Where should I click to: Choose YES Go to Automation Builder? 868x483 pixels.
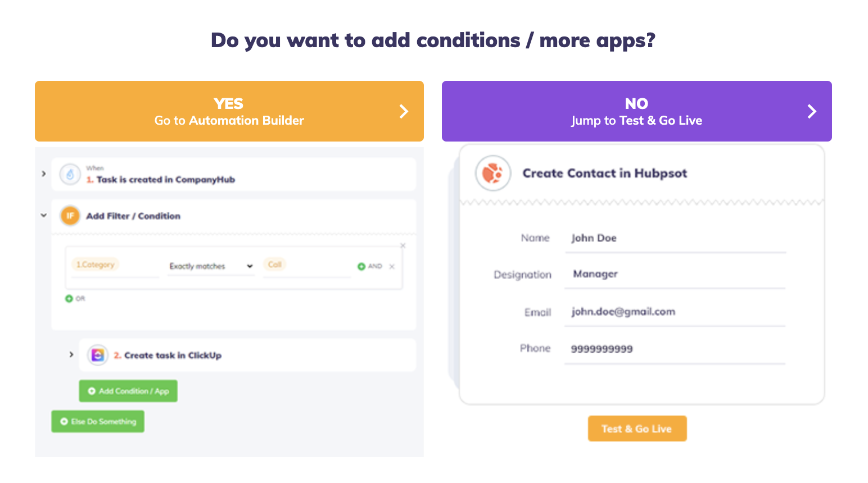coord(229,111)
